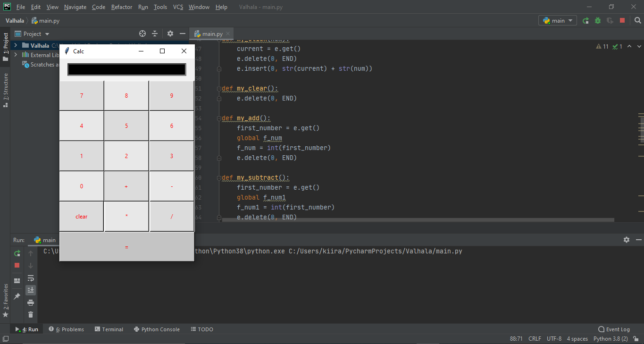Click the Calc number entry field

pyautogui.click(x=126, y=69)
